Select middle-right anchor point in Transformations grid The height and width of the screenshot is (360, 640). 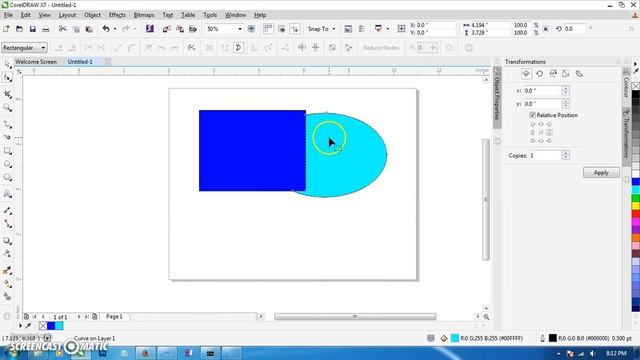coord(549,132)
